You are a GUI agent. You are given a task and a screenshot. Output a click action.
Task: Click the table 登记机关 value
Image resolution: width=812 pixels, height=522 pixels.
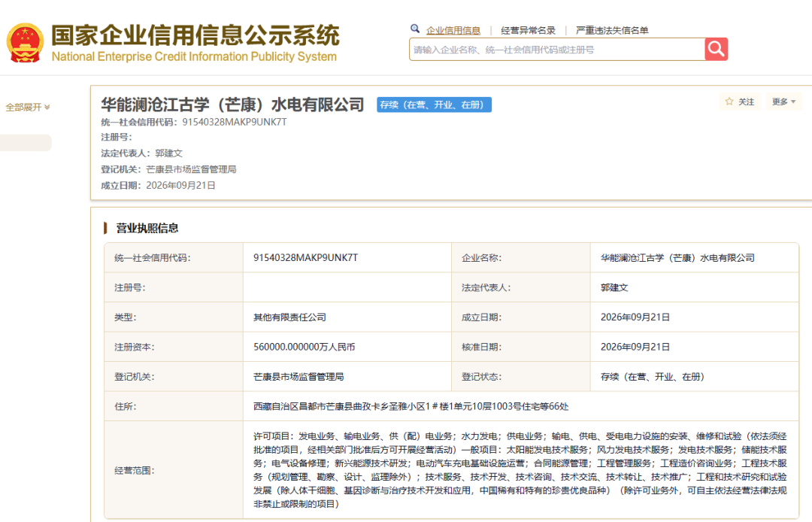point(298,377)
